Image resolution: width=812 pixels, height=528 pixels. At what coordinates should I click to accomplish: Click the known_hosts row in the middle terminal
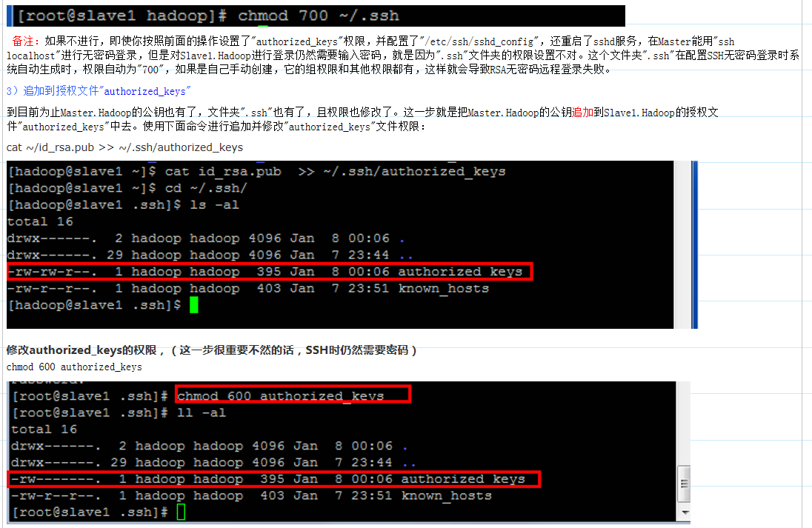[248, 288]
